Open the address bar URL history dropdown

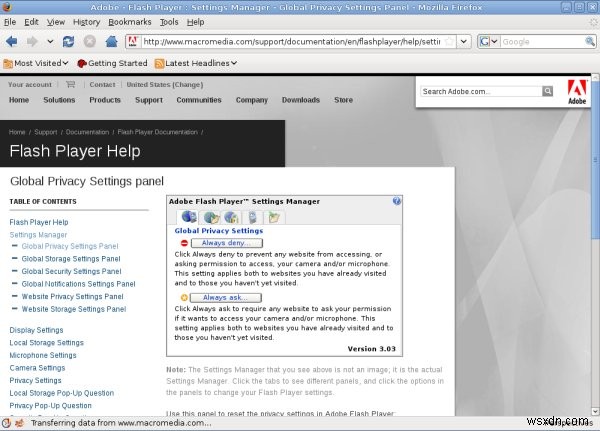tap(464, 41)
